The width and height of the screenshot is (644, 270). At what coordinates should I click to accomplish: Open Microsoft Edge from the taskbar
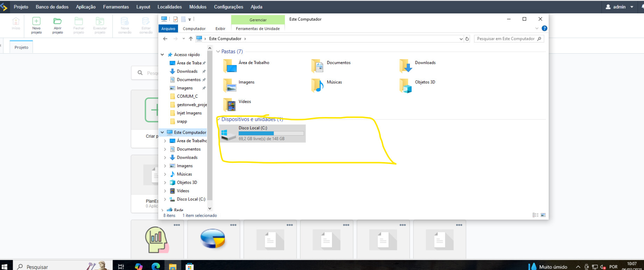click(x=156, y=266)
